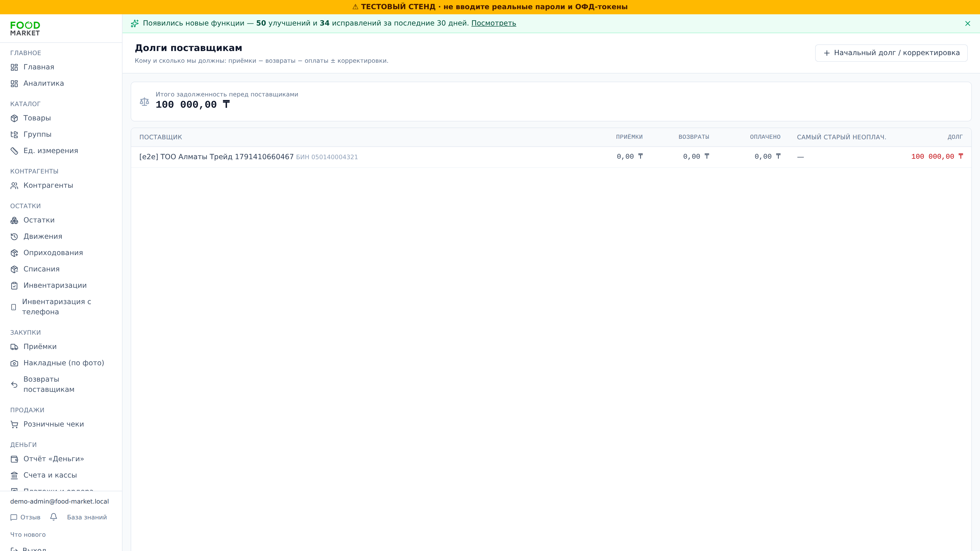The height and width of the screenshot is (551, 980).
Task: Dismiss the new features banner
Action: pyautogui.click(x=967, y=23)
